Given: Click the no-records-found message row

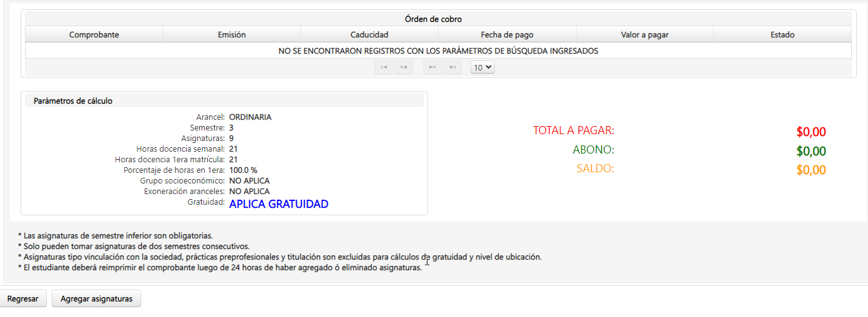Looking at the screenshot, I should coord(438,51).
